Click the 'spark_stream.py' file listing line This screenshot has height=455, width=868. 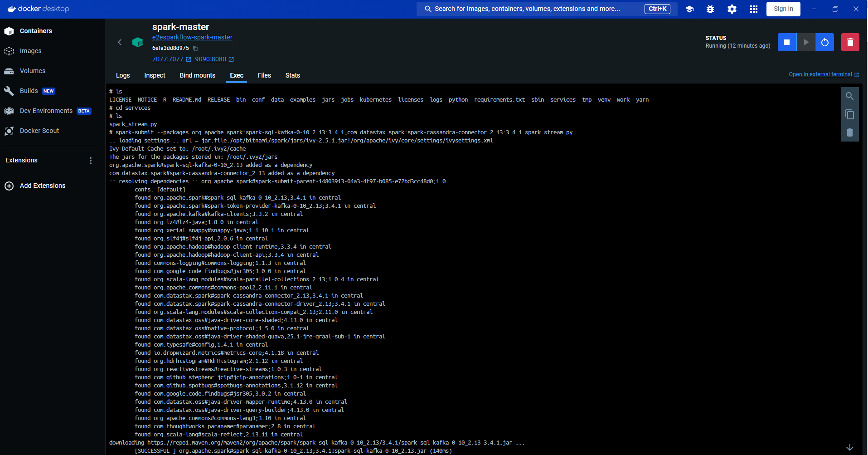click(x=133, y=124)
